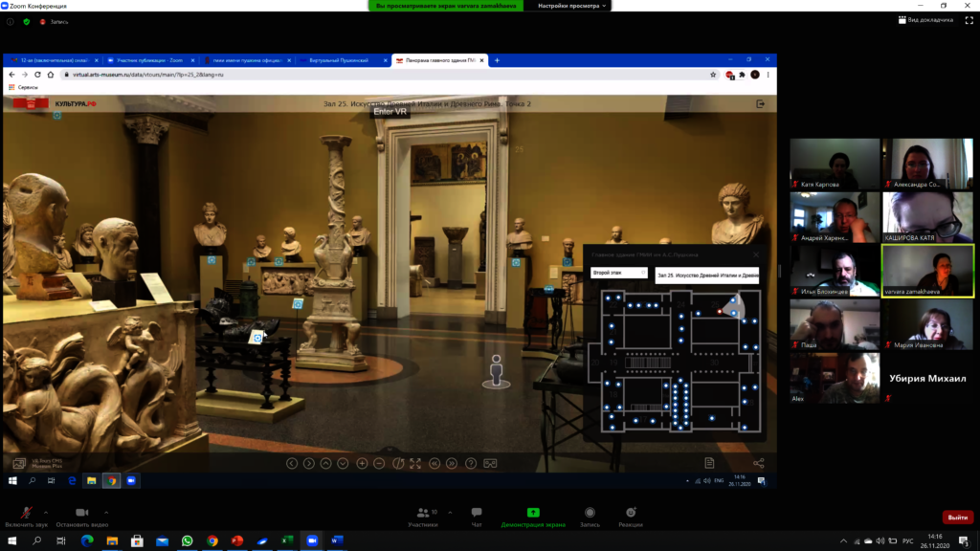Screen dimensions: 980x551
Task: Open the 'Реакции' reactions menu
Action: tap(631, 518)
